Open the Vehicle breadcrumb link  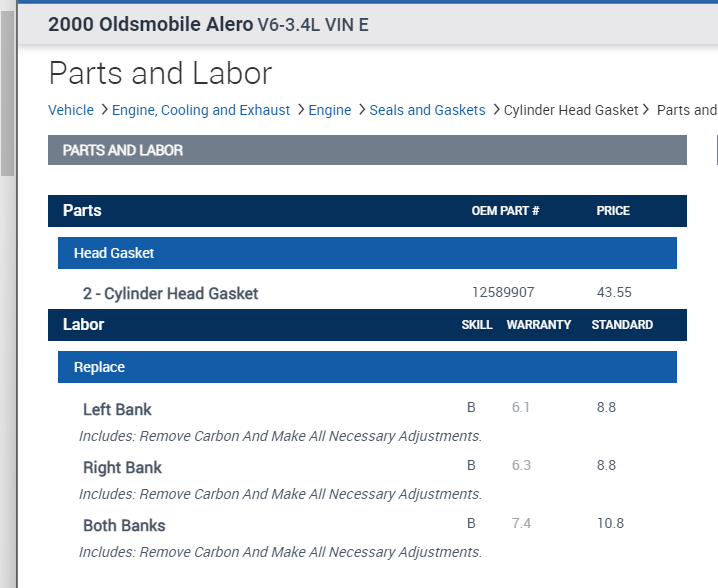(x=70, y=110)
